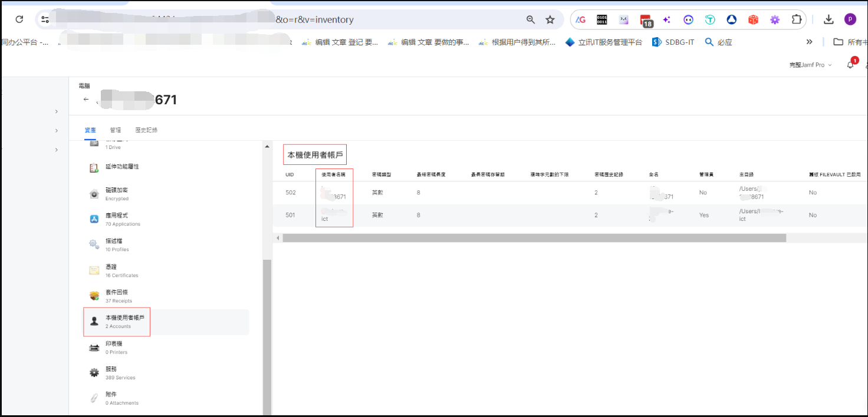Click the 套件回條 package receipts icon
868x417 pixels.
click(94, 296)
